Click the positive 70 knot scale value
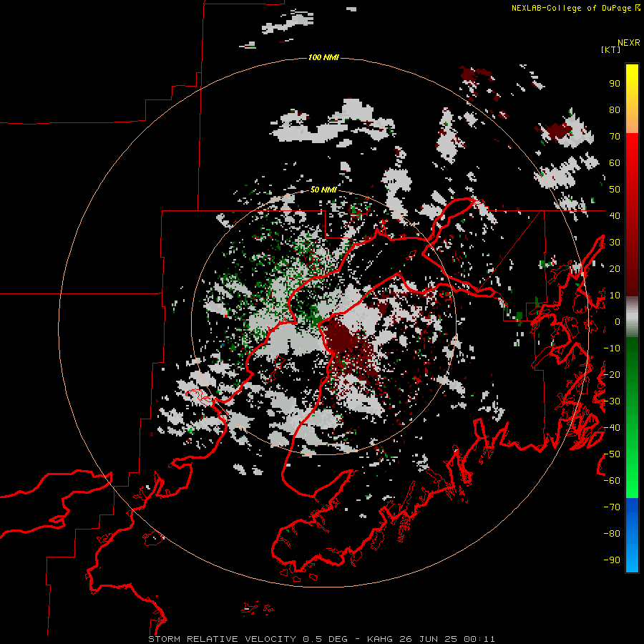Image resolution: width=644 pixels, height=644 pixels. tap(615, 137)
